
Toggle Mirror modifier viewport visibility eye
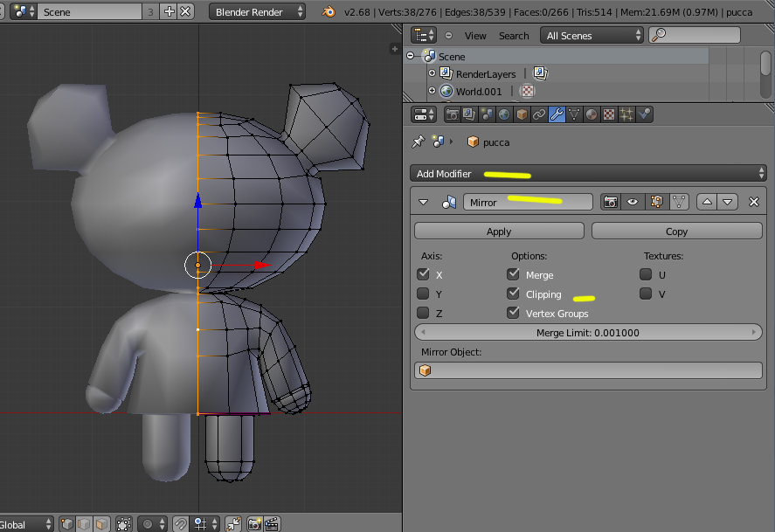click(x=632, y=202)
